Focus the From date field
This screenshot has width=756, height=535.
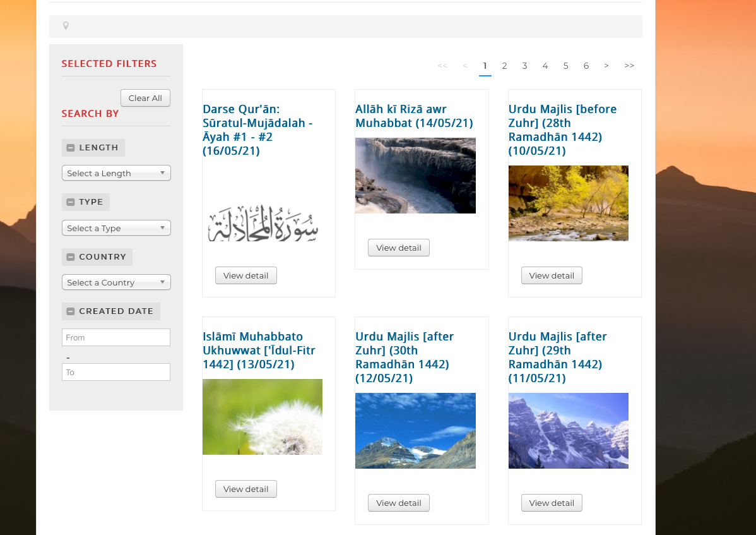pyautogui.click(x=116, y=338)
